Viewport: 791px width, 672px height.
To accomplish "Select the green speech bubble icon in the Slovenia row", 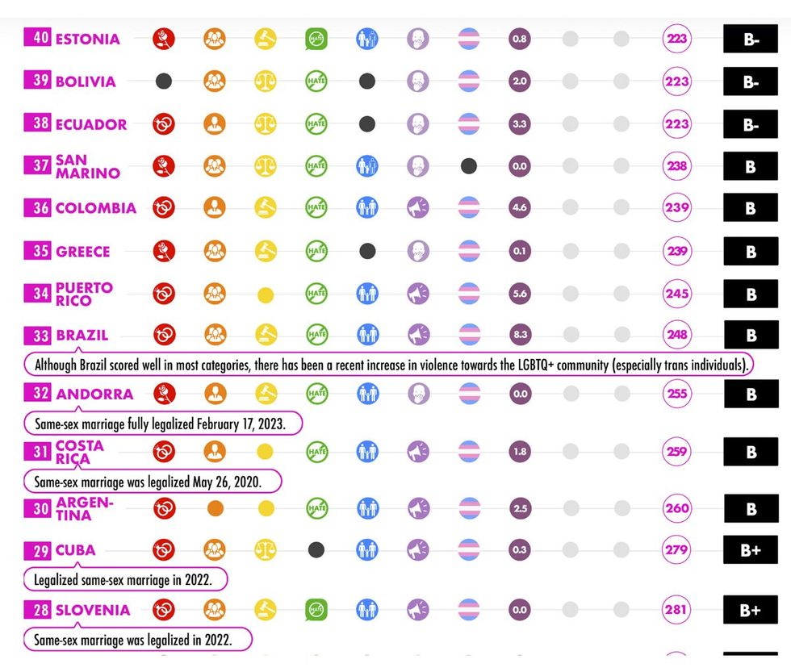I will coord(316,609).
